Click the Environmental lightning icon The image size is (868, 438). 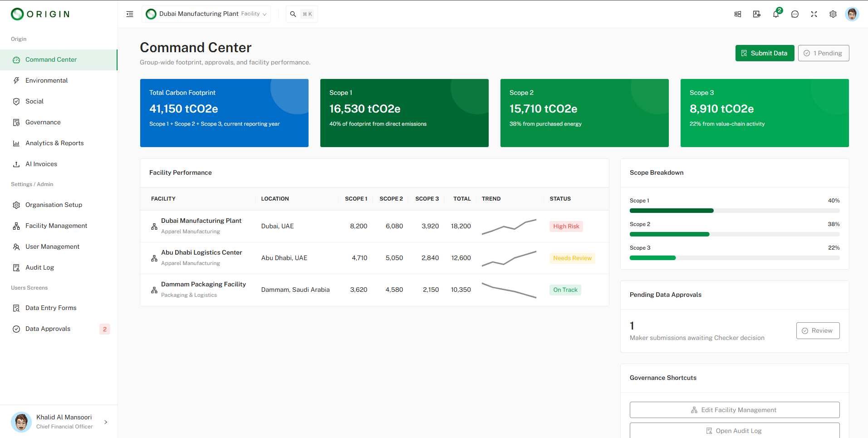pyautogui.click(x=16, y=81)
